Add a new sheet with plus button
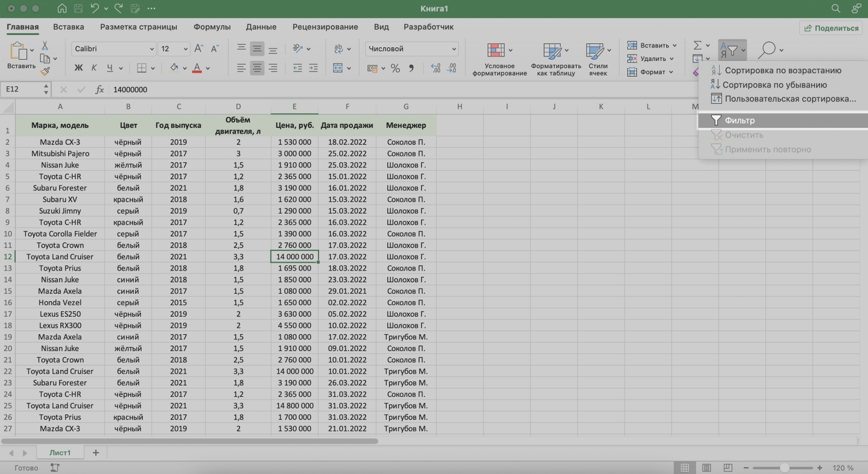868x474 pixels. 96,453
